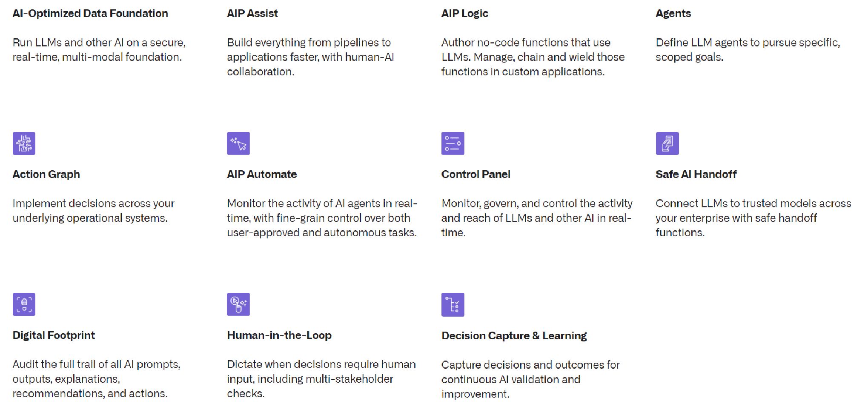868x404 pixels.
Task: Click the Safe AI Handoff icon
Action: 667,143
